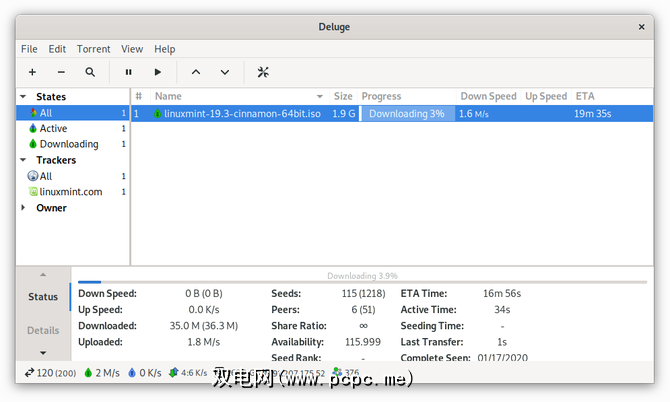Click the upload speed 0 K/s indicator
The image size is (670, 402).
coord(145,373)
